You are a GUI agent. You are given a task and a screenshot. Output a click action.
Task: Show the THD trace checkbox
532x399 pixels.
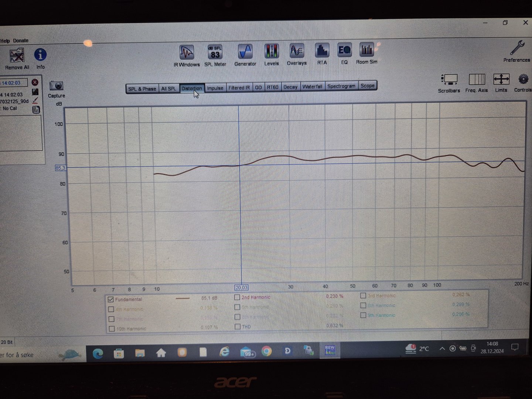(238, 327)
